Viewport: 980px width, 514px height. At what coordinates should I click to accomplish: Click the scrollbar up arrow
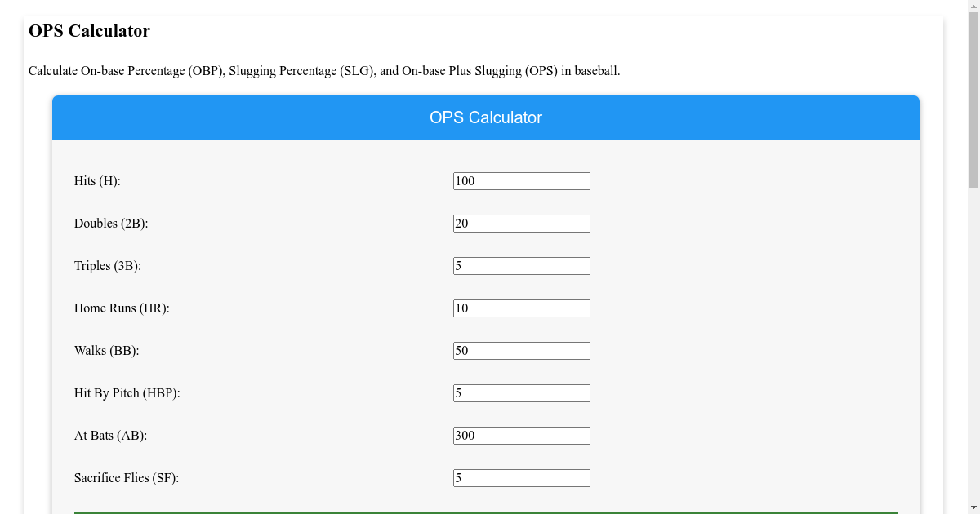pyautogui.click(x=974, y=5)
